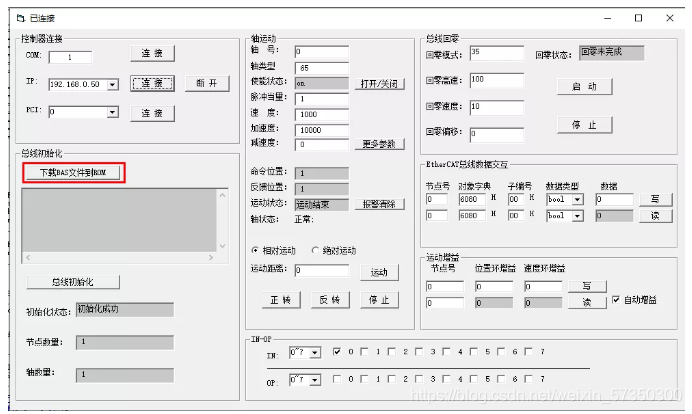The width and height of the screenshot is (692, 414).
Task: Open the 数据类型 dropdown in the 写 row
Action: (577, 199)
